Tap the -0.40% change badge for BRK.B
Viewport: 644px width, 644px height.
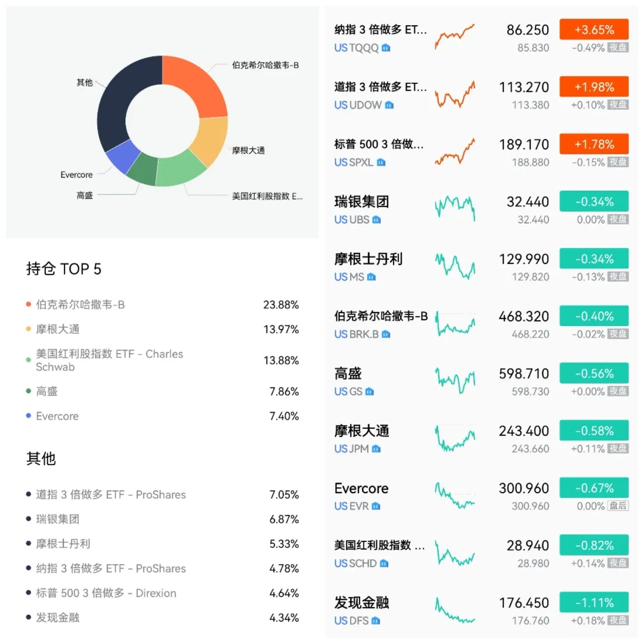tap(594, 316)
